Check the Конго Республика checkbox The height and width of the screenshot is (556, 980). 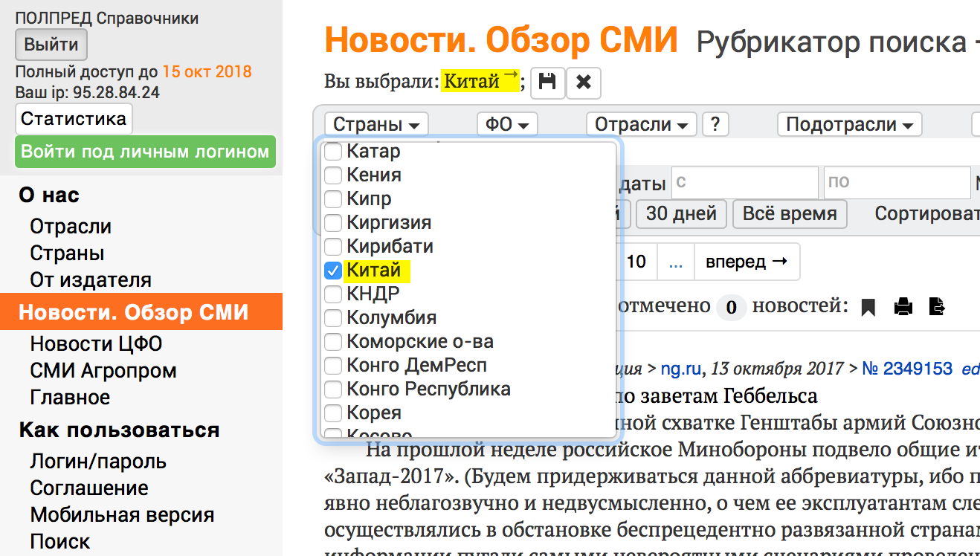[x=333, y=389]
